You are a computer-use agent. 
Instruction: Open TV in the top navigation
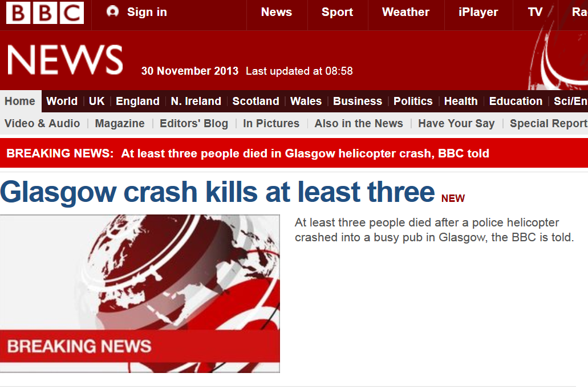pos(535,12)
